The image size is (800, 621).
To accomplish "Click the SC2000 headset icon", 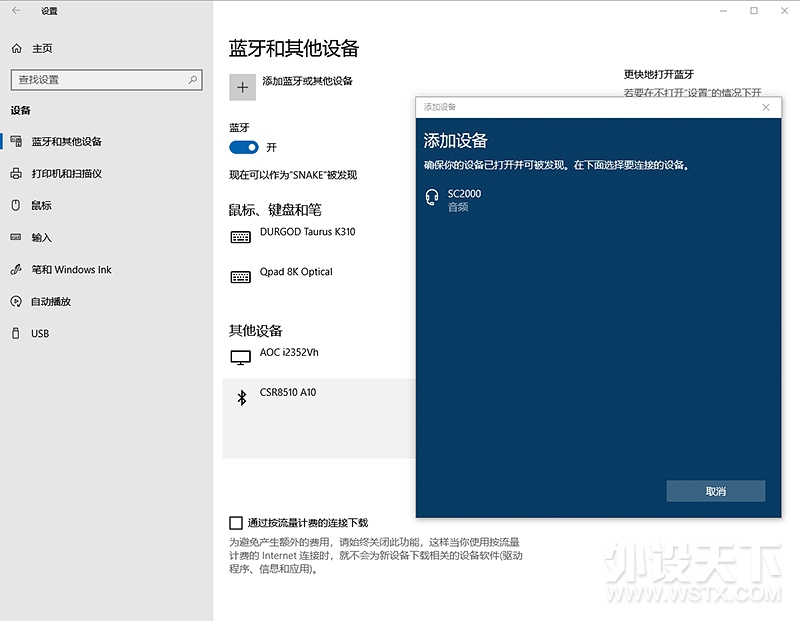I will coord(432,197).
